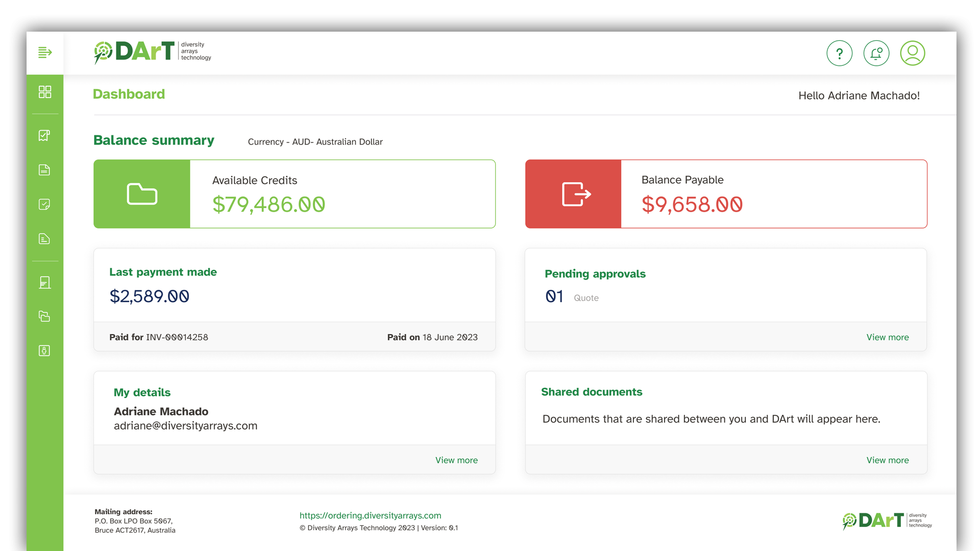Open the receipt with checkmark sidebar icon
Image resolution: width=980 pixels, height=551 pixels.
coord(44,135)
